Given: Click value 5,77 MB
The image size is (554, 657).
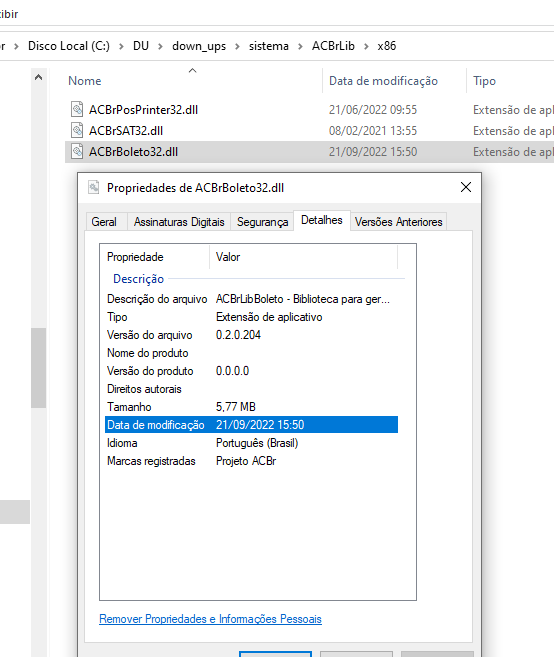Looking at the screenshot, I should tap(236, 407).
